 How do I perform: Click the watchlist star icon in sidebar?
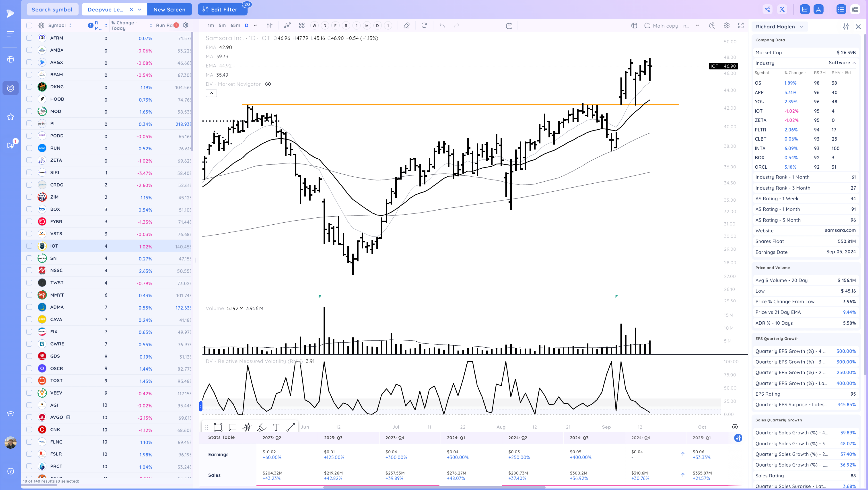coord(10,117)
